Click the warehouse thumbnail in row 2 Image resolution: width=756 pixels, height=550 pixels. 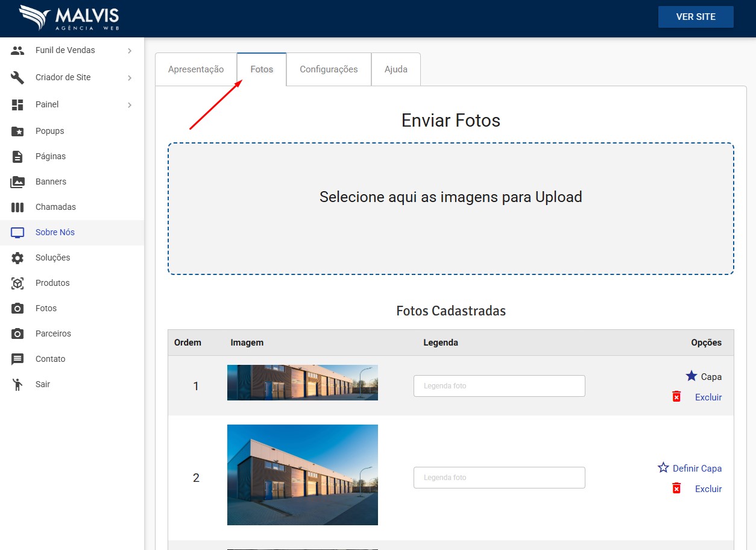pyautogui.click(x=303, y=475)
